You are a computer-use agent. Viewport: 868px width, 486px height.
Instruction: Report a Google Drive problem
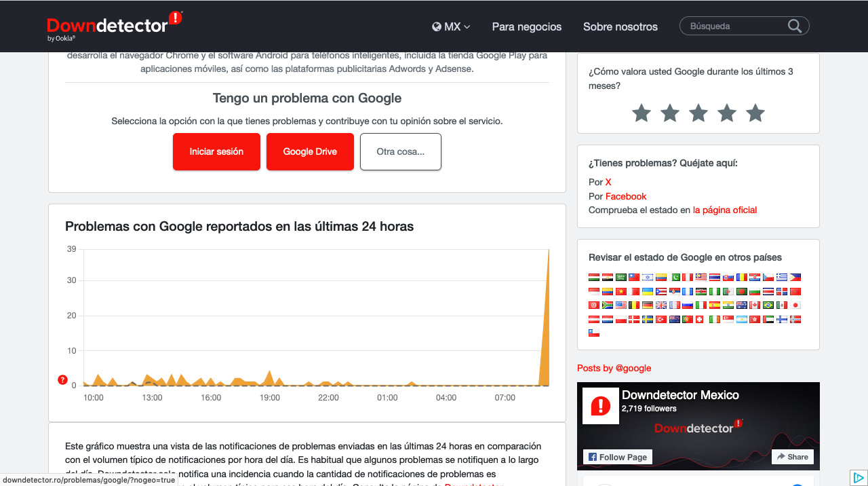coord(310,151)
